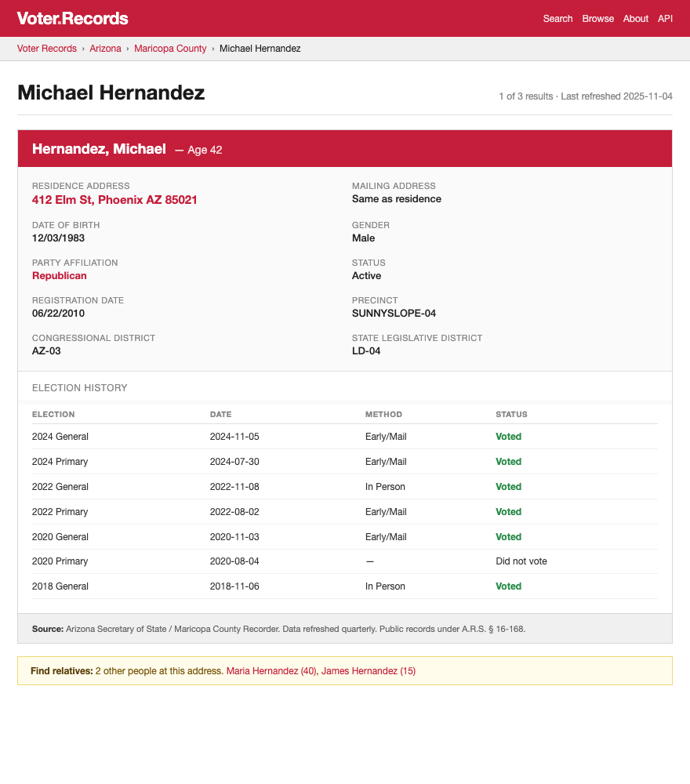
Task: Sort by the ELECTION column header
Action: click(60, 414)
